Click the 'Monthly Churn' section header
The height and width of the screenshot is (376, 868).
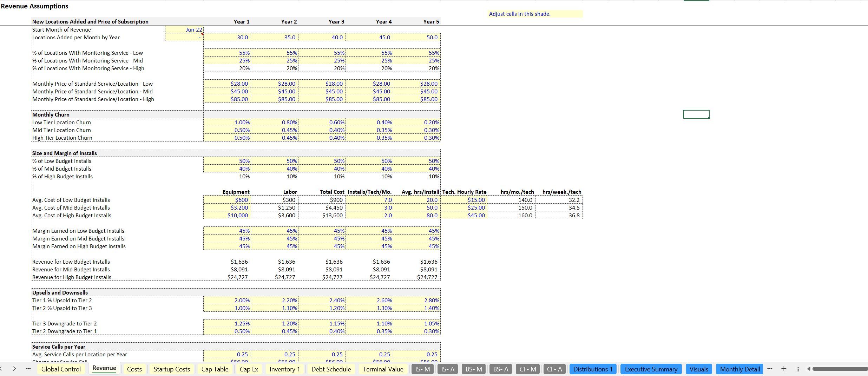coord(51,114)
